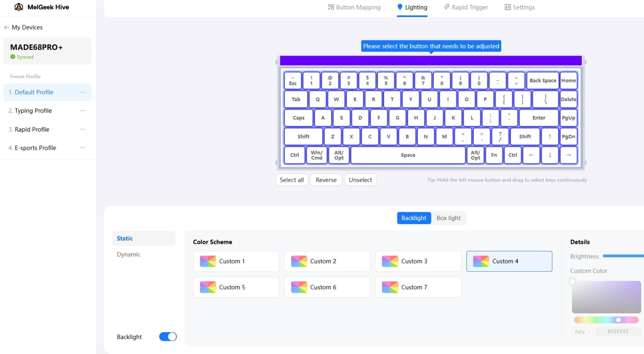
Task: Pick a color in the Custom Color area
Action: tap(606, 297)
